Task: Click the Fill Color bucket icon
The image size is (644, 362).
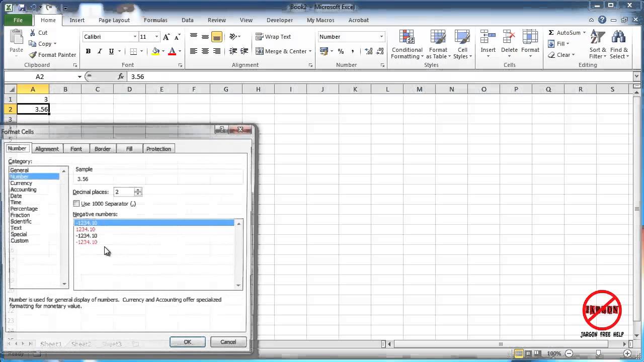Action: pyautogui.click(x=155, y=51)
